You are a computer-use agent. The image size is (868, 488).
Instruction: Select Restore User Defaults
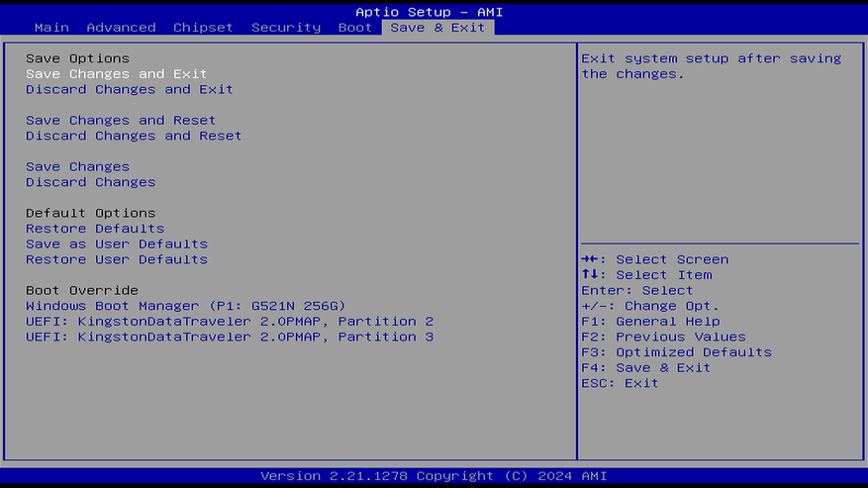pos(116,259)
